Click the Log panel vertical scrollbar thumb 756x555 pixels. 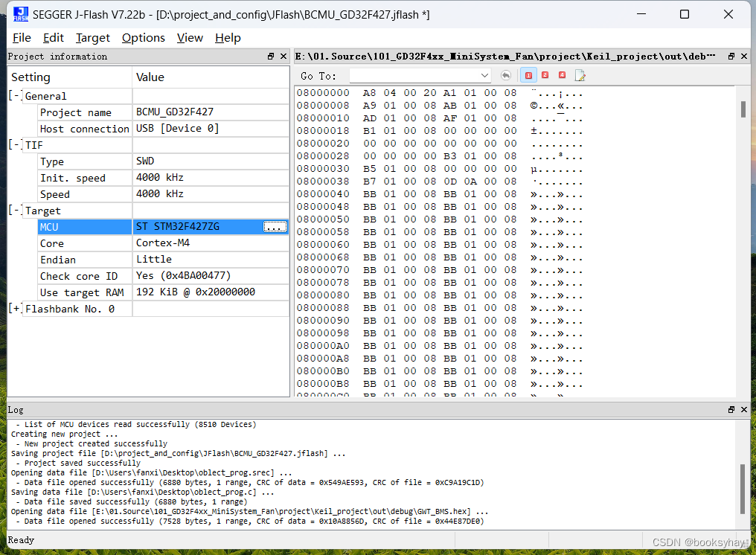(x=743, y=489)
